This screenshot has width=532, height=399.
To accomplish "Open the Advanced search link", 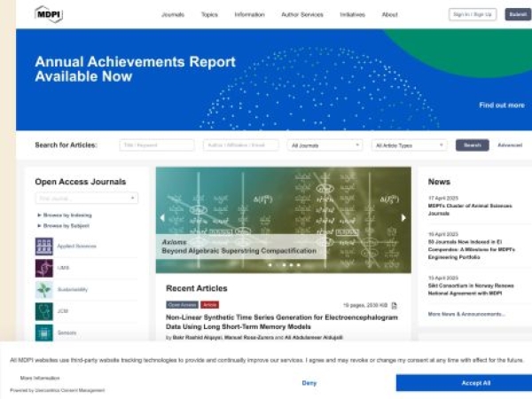I will tap(510, 145).
